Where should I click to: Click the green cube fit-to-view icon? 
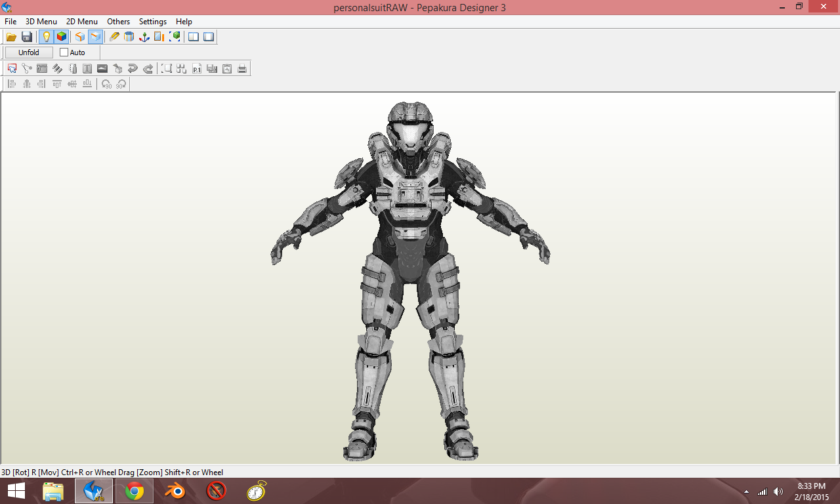pyautogui.click(x=175, y=37)
